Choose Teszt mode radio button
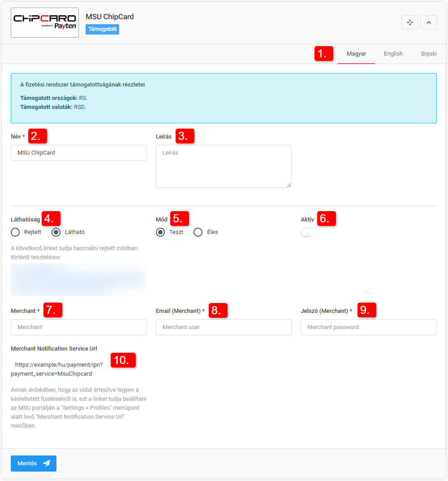The height and width of the screenshot is (481, 448). click(160, 232)
